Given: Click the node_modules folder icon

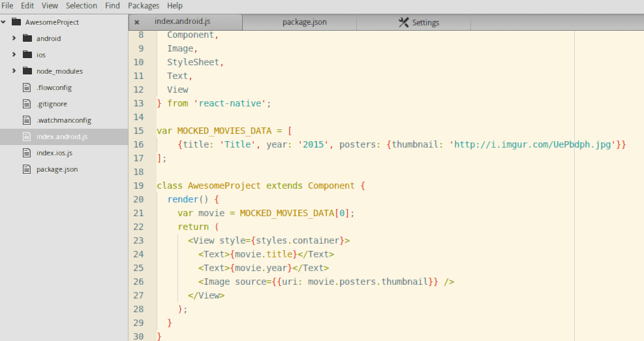Looking at the screenshot, I should pos(27,71).
